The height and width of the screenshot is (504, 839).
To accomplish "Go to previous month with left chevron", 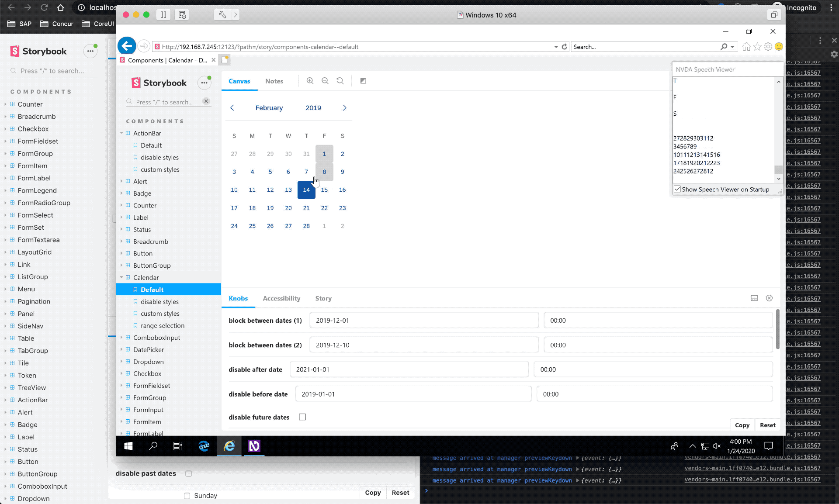I will [232, 108].
